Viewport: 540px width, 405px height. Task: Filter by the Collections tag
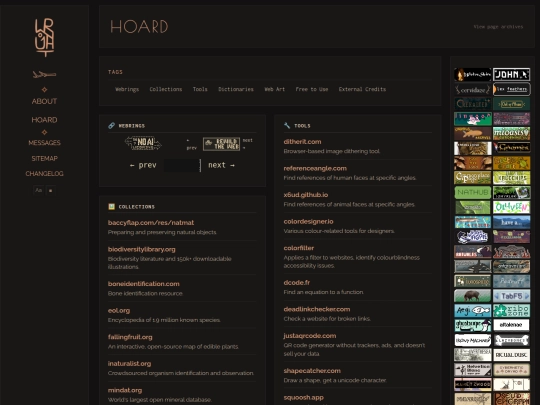[166, 89]
